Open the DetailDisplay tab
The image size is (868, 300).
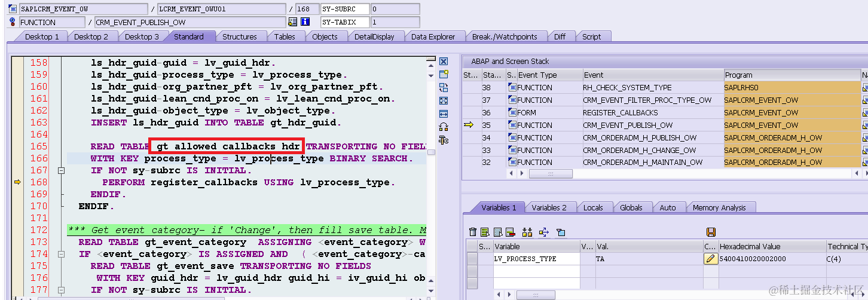(374, 36)
